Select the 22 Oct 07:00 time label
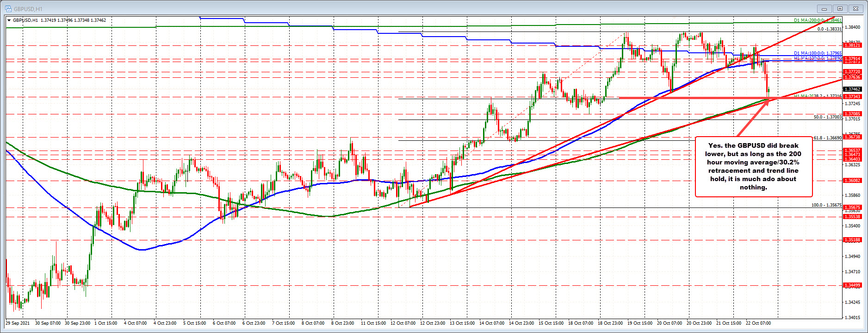 [757, 323]
